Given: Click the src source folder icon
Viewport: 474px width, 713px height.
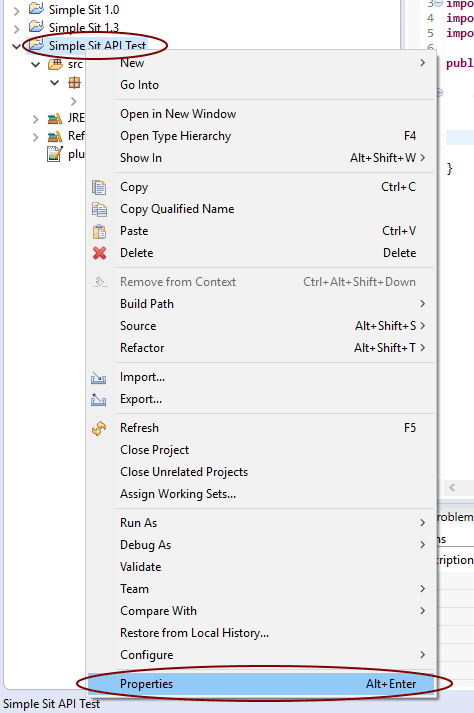Looking at the screenshot, I should tap(55, 65).
